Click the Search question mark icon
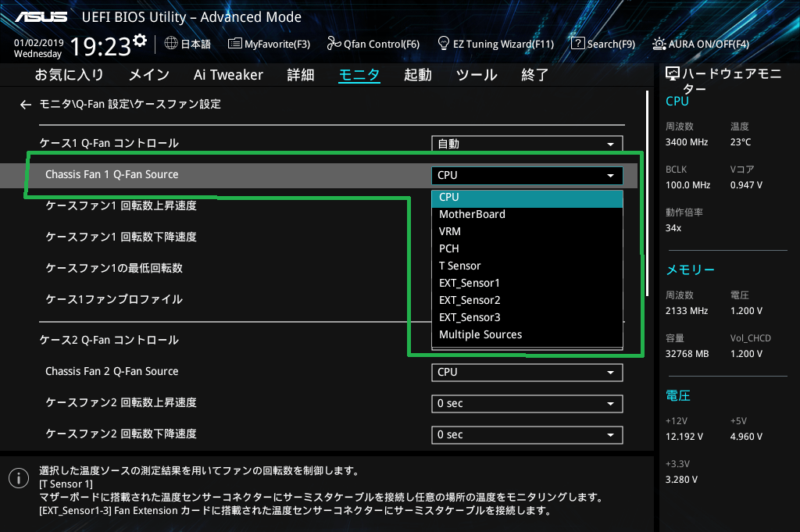This screenshot has height=532, width=800. (577, 43)
